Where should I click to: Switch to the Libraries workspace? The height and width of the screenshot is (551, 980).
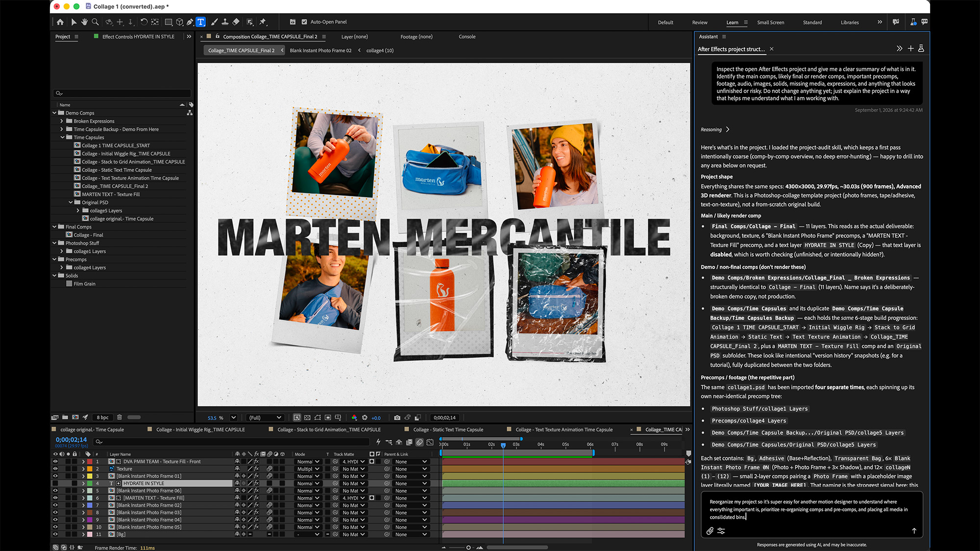click(x=850, y=22)
